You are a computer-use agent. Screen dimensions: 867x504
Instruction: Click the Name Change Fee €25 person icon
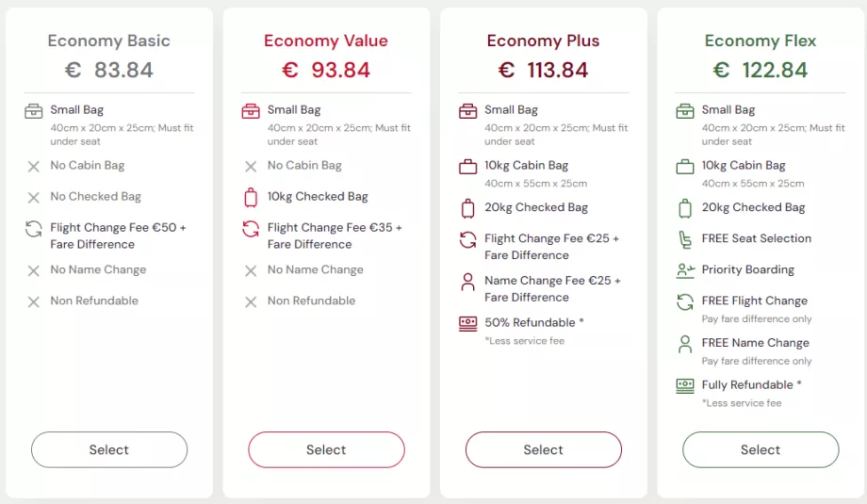coord(467,282)
